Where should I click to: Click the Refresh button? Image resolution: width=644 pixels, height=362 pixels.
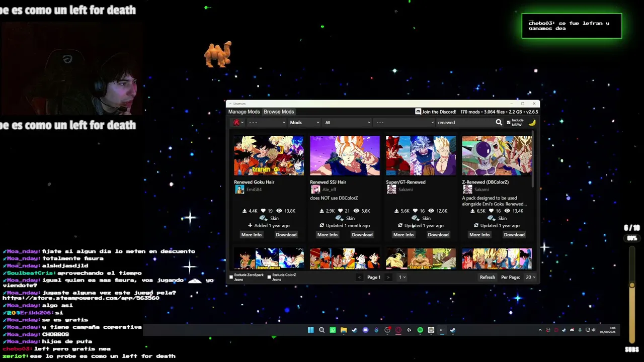pos(488,277)
